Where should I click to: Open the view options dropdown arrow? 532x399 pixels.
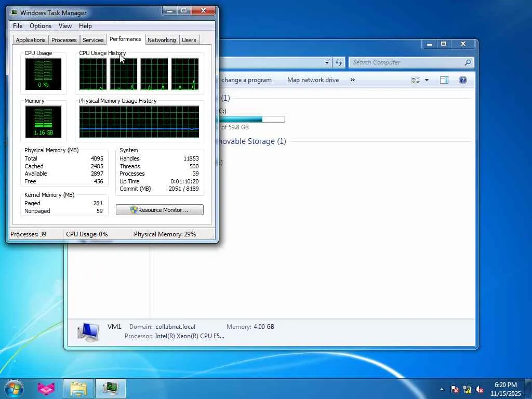[427, 80]
